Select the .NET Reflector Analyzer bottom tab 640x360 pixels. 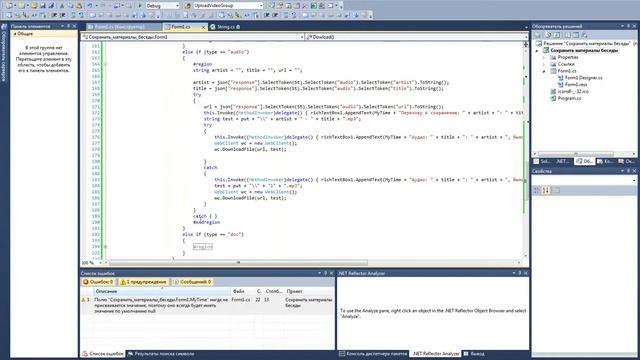click(x=436, y=354)
